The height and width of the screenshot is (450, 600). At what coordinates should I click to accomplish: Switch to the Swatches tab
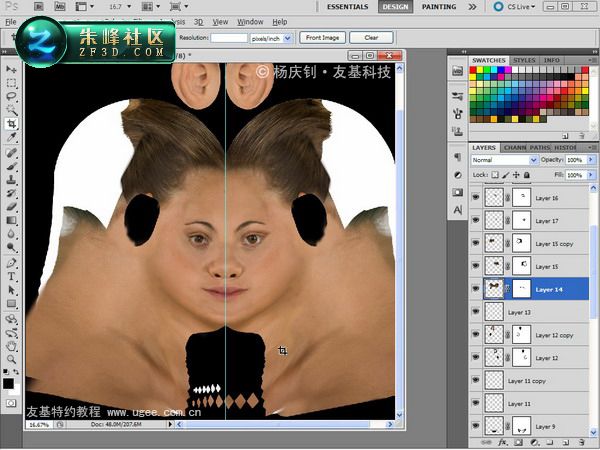point(488,60)
